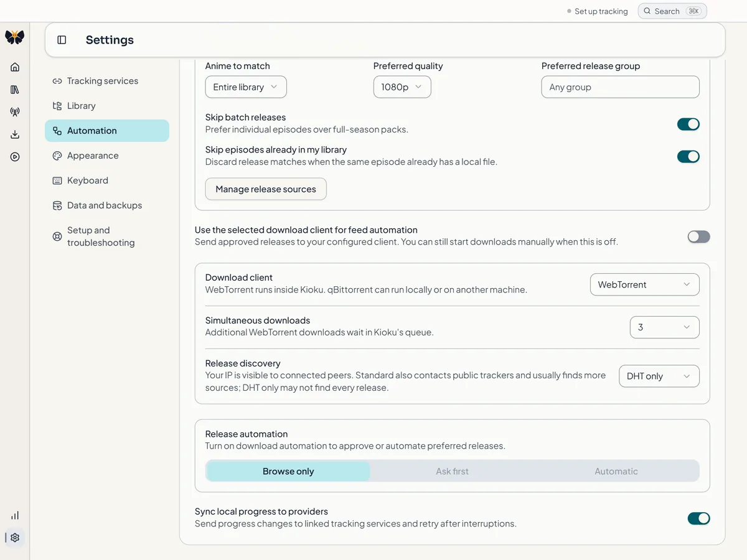Click the Tracking services link icon
Viewport: 747px width, 560px height.
[x=57, y=81]
